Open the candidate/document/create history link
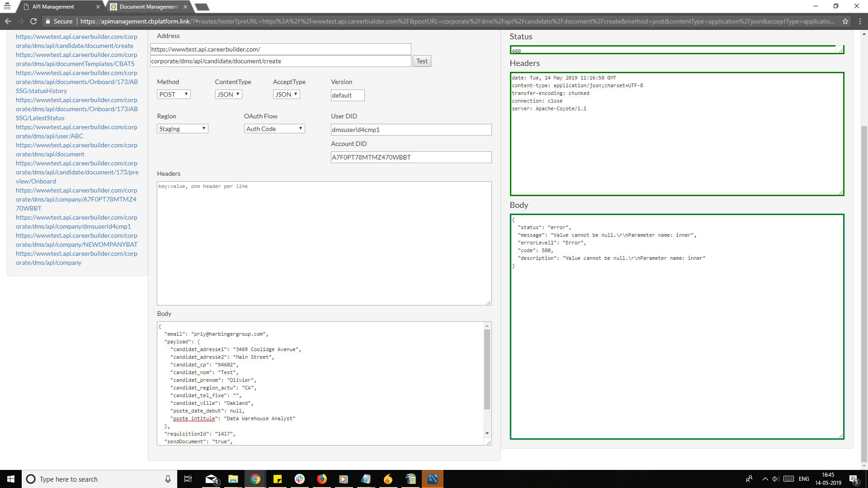 (x=76, y=41)
